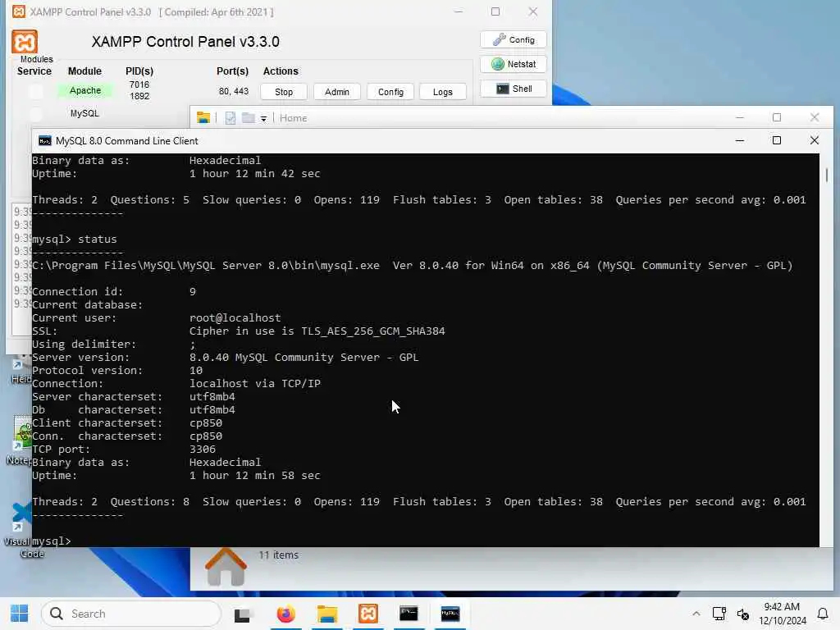Click MySQL Command Line Client window icon
This screenshot has width=840, height=630.
[x=45, y=141]
